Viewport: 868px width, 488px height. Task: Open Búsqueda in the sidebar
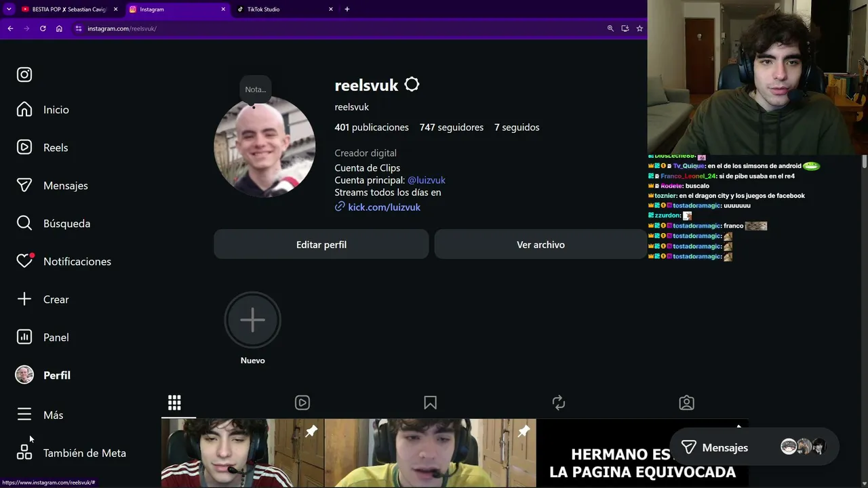coord(54,224)
